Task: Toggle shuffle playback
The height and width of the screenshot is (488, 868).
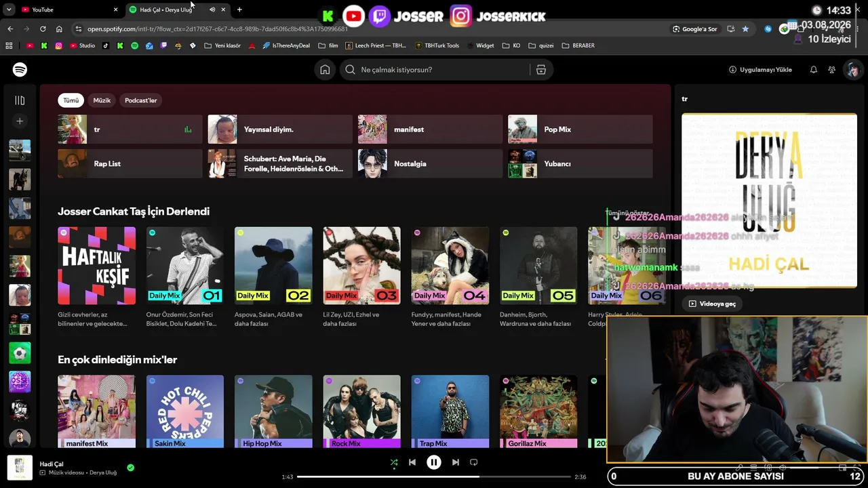Action: pos(394,462)
